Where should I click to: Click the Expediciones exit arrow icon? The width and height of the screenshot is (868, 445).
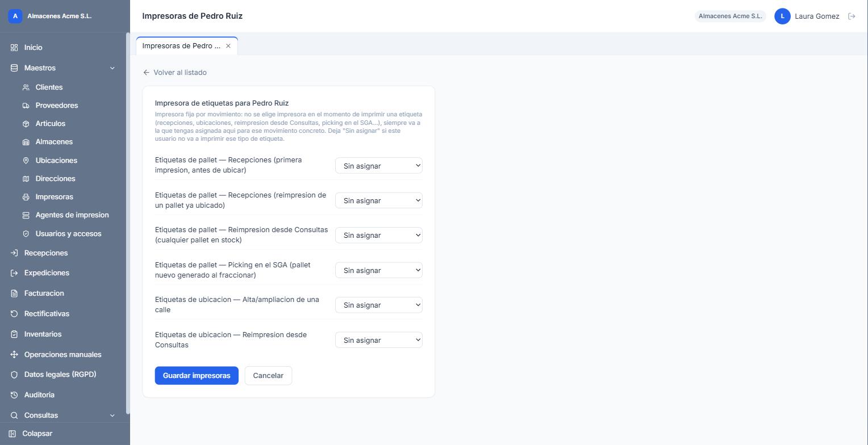(14, 273)
